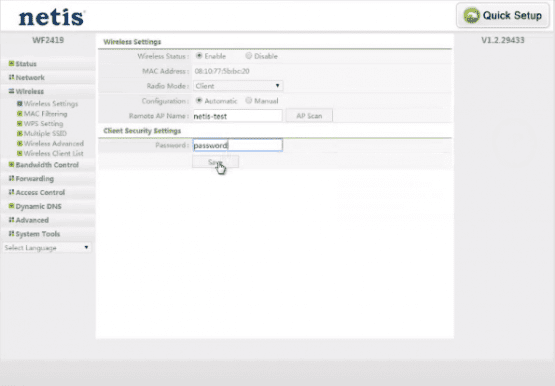Click the Wireless Settings section heading
Image resolution: width=555 pixels, height=386 pixels.
point(132,42)
